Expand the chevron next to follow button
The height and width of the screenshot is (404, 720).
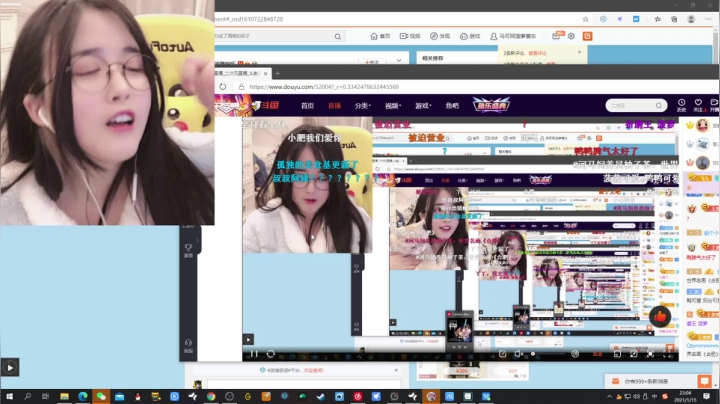tap(399, 61)
